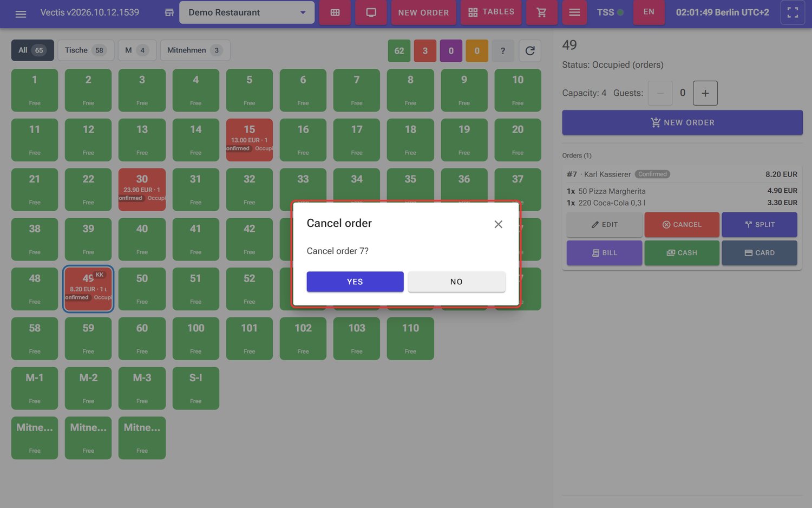Image resolution: width=812 pixels, height=508 pixels.
Task: Click the BILL button
Action: tap(604, 253)
